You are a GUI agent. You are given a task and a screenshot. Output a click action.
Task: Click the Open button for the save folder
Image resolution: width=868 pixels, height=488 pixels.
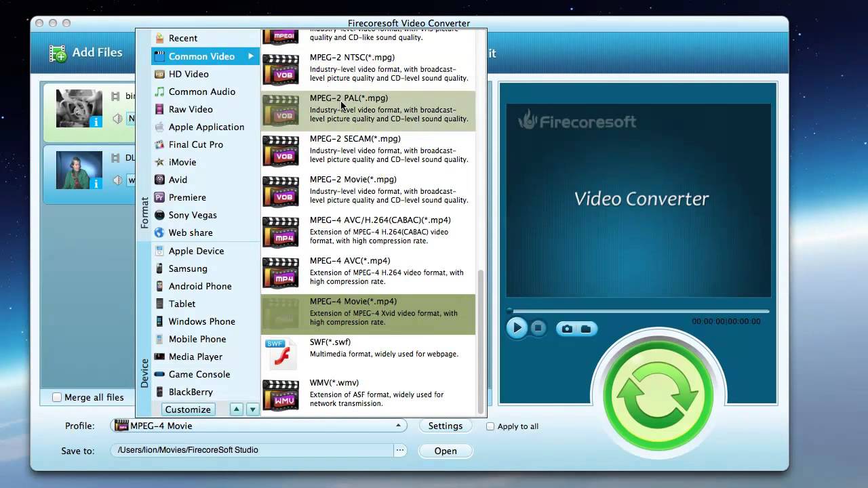click(446, 451)
